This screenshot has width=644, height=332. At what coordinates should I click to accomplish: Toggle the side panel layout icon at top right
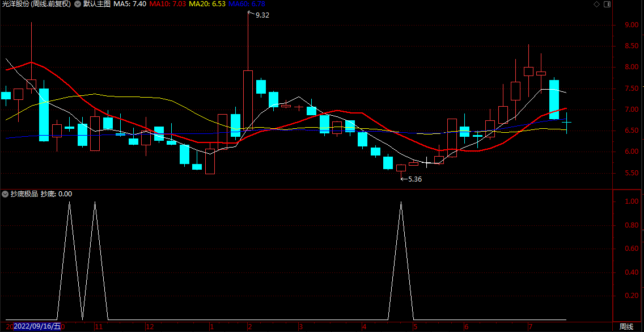(608, 4)
